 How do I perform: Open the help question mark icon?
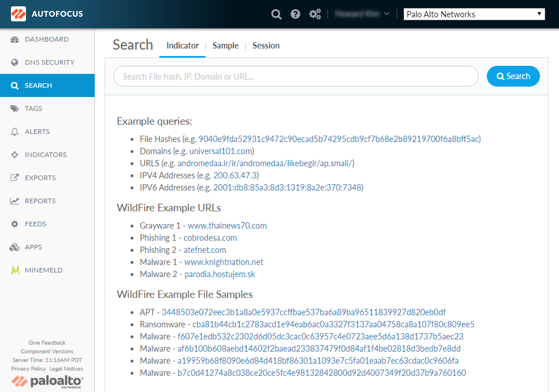(x=296, y=14)
